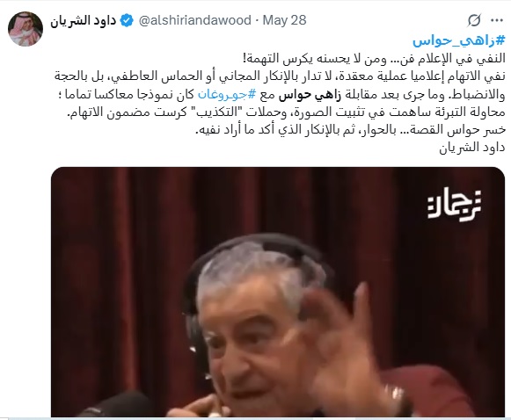
Task: Open the @alshiriandawood handle link
Action: 195,20
